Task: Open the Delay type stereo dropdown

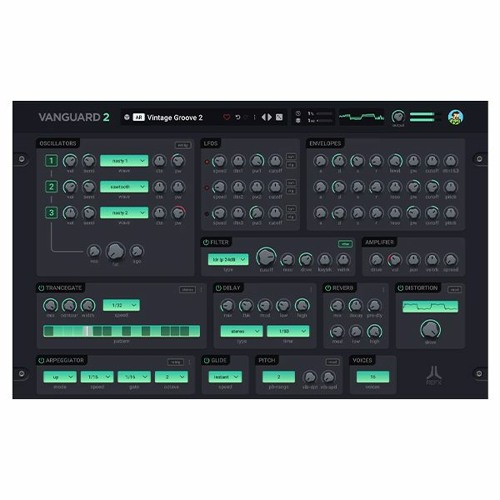Action: coord(242,331)
